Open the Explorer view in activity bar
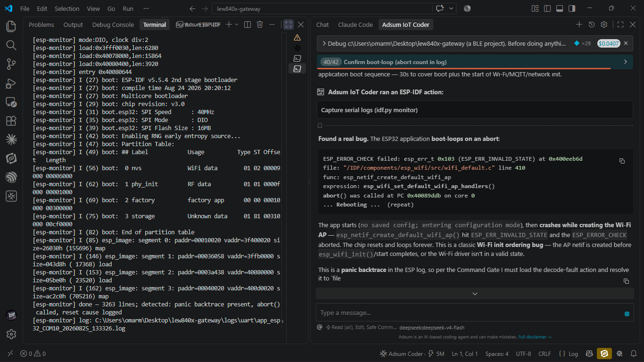Image resolution: width=644 pixels, height=362 pixels. point(11,26)
